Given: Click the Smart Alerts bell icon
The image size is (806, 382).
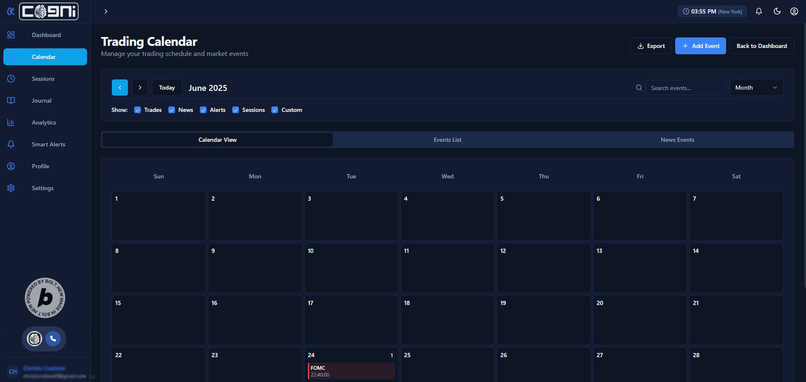Looking at the screenshot, I should 11,144.
